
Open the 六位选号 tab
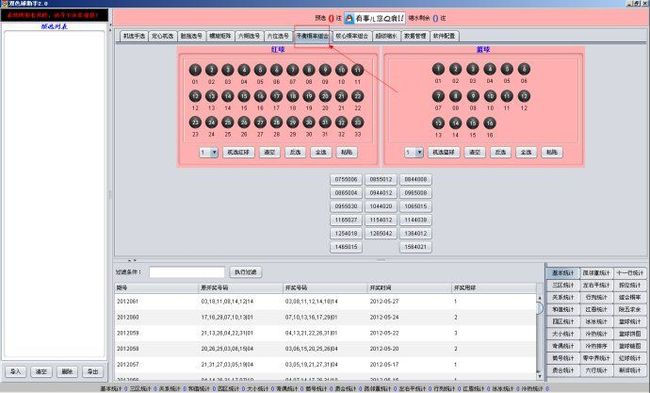[278, 36]
